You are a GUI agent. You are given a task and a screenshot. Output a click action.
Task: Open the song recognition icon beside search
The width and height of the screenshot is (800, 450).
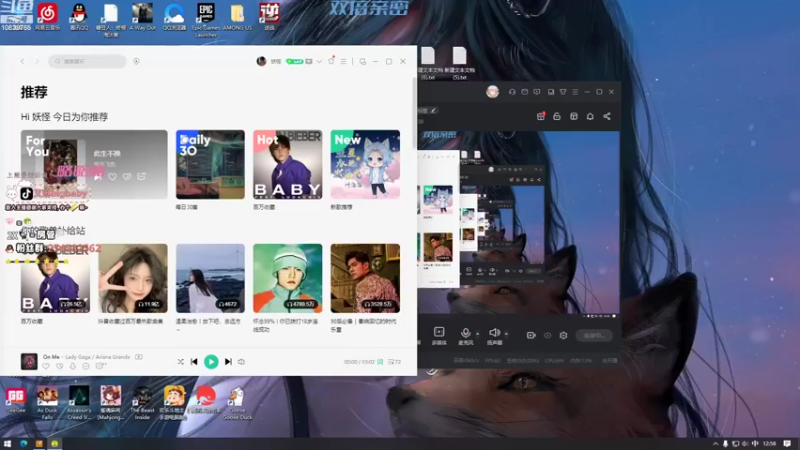point(136,61)
